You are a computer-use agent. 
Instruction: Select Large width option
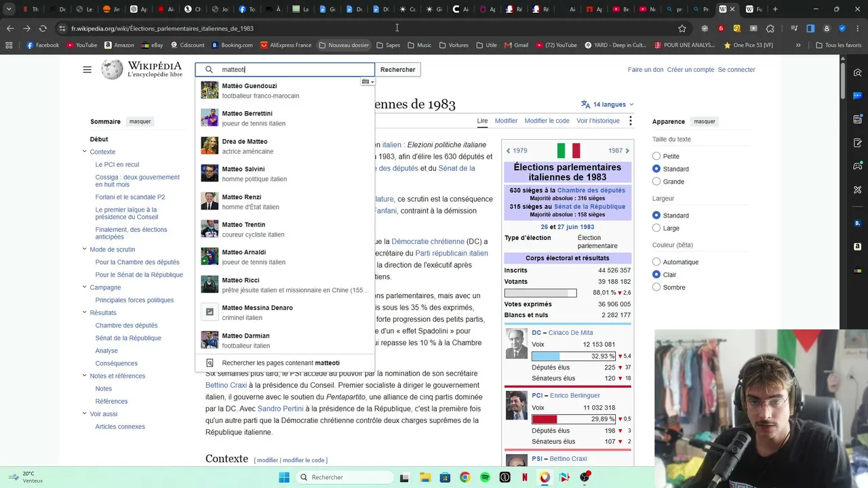pos(656,228)
